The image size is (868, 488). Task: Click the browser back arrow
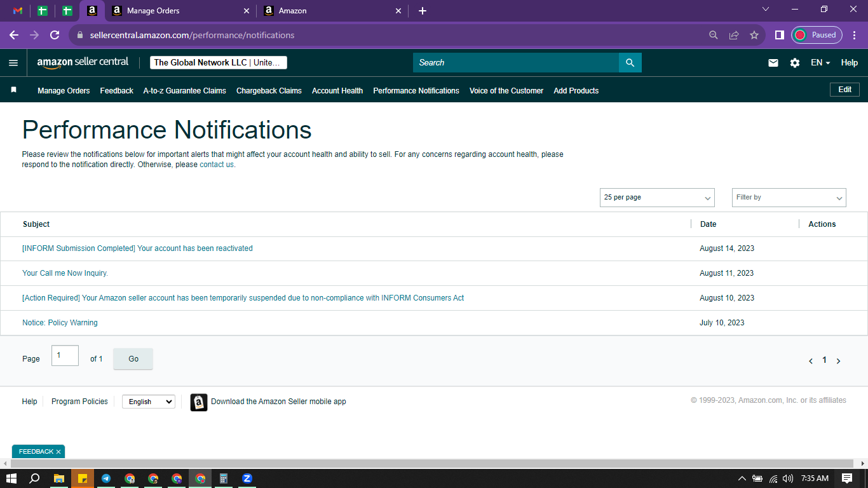pyautogui.click(x=14, y=35)
